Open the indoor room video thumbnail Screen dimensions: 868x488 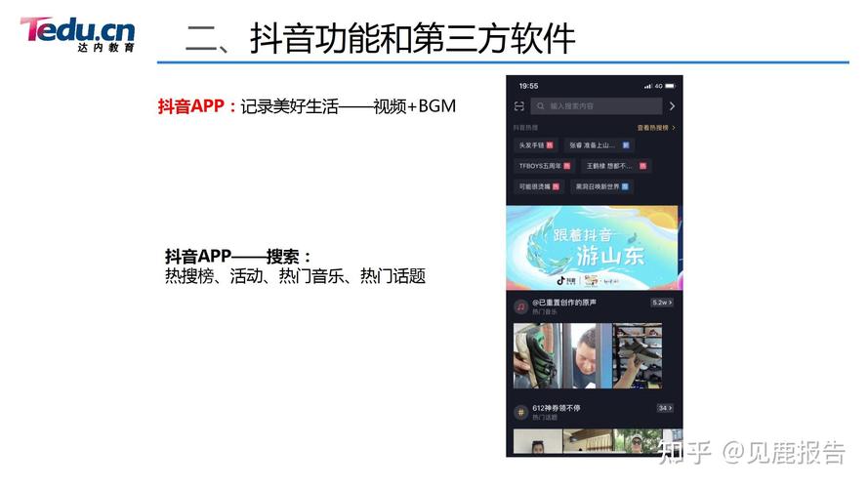(x=587, y=442)
